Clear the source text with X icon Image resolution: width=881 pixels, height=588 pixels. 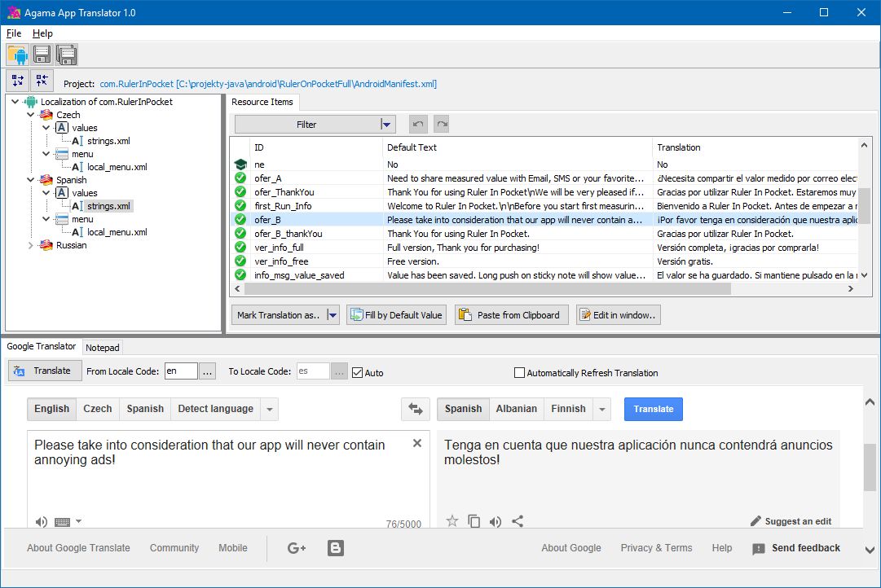point(417,443)
